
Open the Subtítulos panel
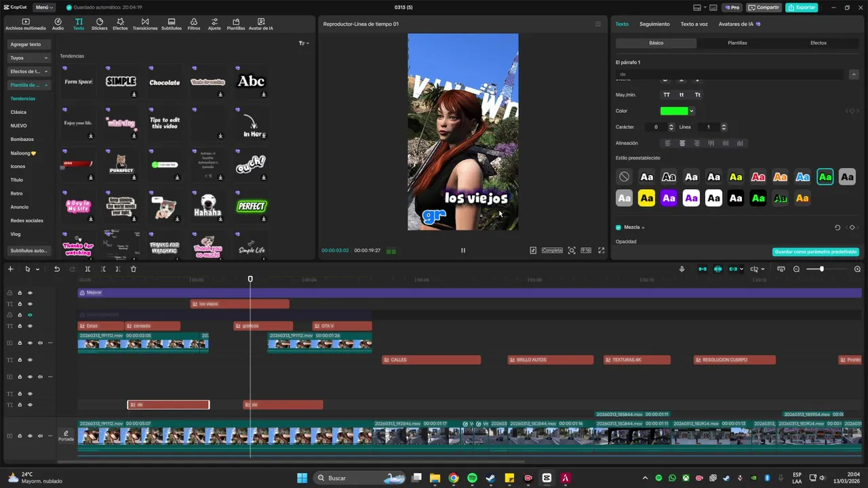(172, 24)
